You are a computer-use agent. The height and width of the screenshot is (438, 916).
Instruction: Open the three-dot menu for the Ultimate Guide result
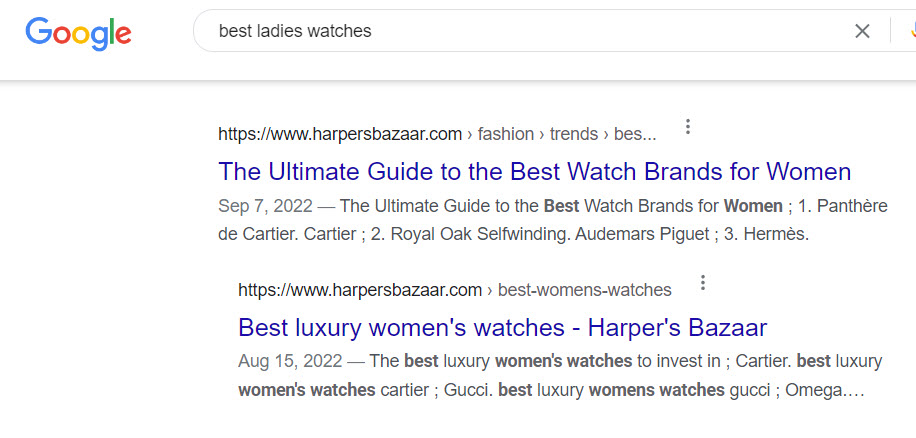[x=688, y=127]
